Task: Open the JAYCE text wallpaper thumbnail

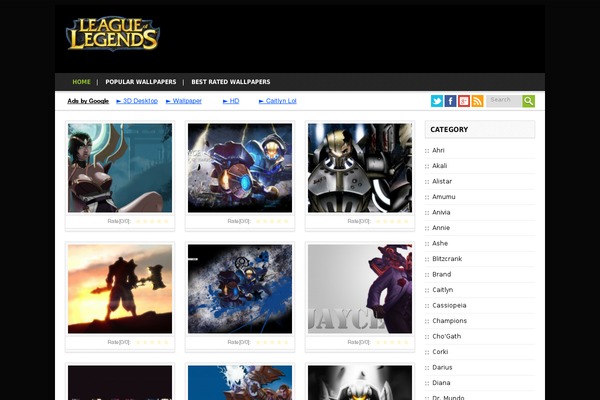Action: [x=360, y=289]
